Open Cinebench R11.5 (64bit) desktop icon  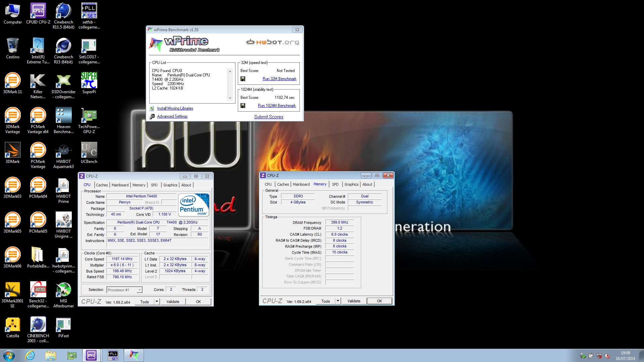pyautogui.click(x=63, y=16)
